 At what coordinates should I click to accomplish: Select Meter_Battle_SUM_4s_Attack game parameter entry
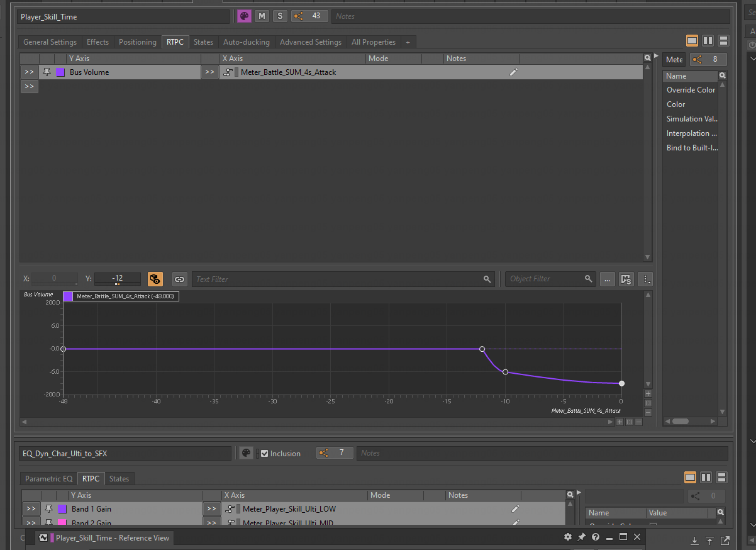(288, 72)
